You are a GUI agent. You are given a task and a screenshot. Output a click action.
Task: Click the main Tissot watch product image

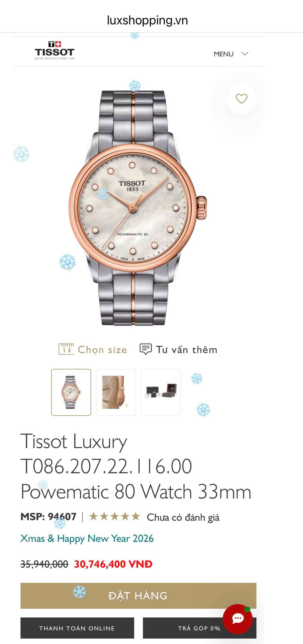[x=138, y=208]
